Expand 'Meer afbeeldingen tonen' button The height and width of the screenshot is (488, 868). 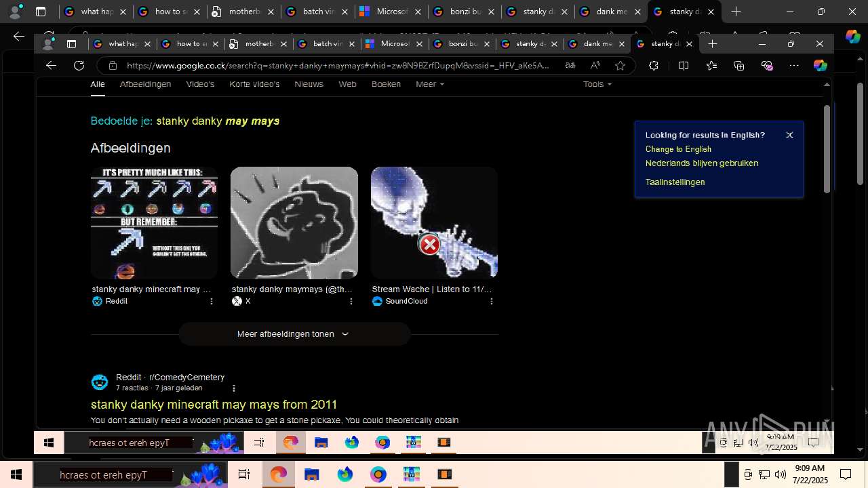coord(294,334)
